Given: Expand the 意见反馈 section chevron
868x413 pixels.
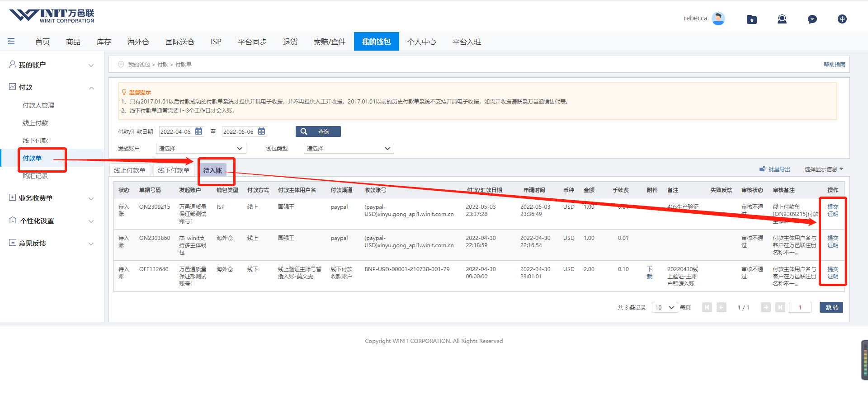Looking at the screenshot, I should tap(91, 244).
